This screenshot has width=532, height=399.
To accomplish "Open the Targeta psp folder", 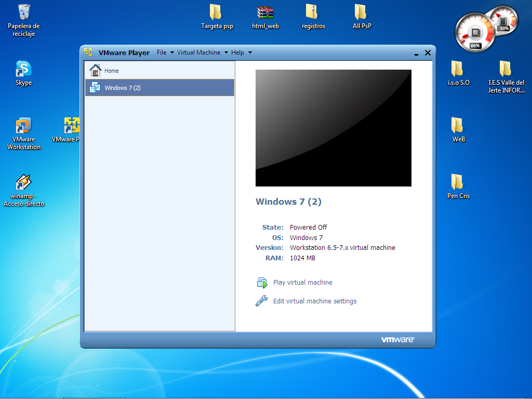I will [216, 12].
